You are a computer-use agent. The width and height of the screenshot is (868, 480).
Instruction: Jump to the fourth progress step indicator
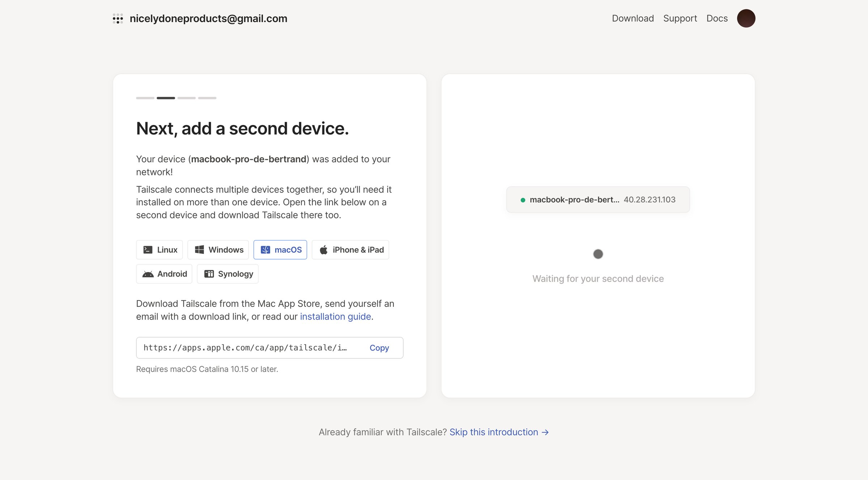coord(207,98)
